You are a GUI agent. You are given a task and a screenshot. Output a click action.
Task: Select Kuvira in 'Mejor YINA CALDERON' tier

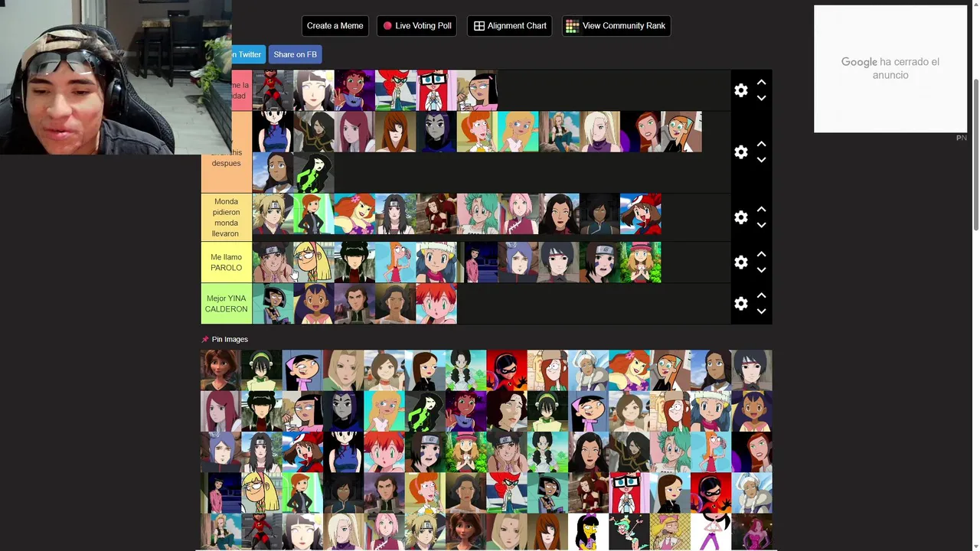[x=354, y=304]
